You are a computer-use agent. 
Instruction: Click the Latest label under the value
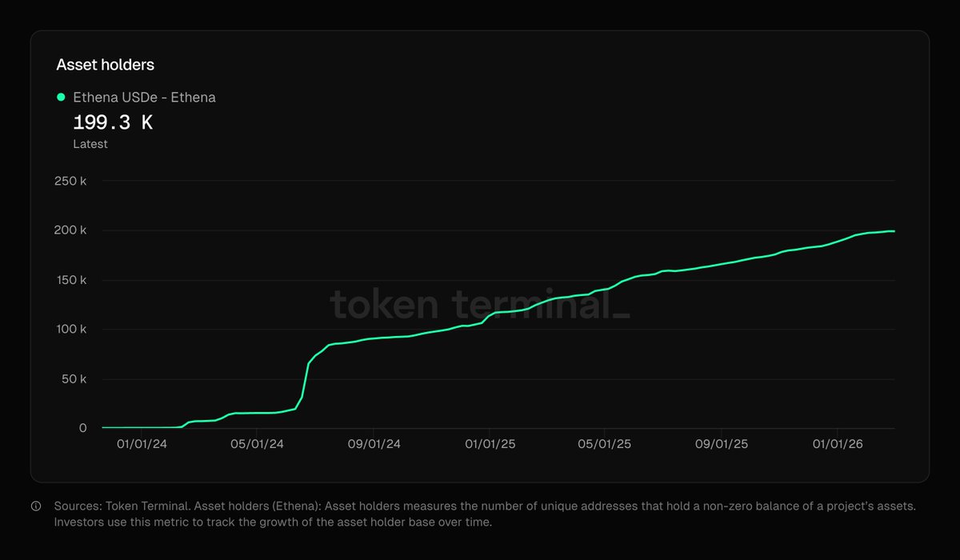coord(90,144)
